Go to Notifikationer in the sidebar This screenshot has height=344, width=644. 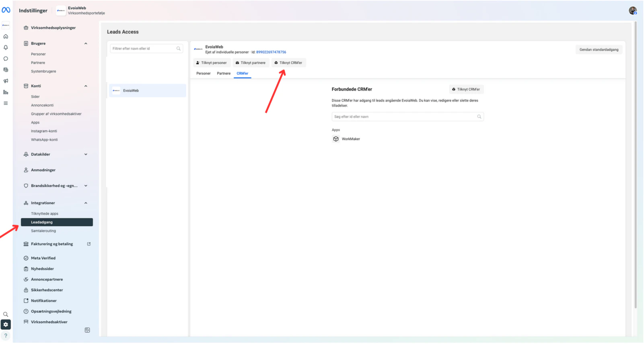43,301
